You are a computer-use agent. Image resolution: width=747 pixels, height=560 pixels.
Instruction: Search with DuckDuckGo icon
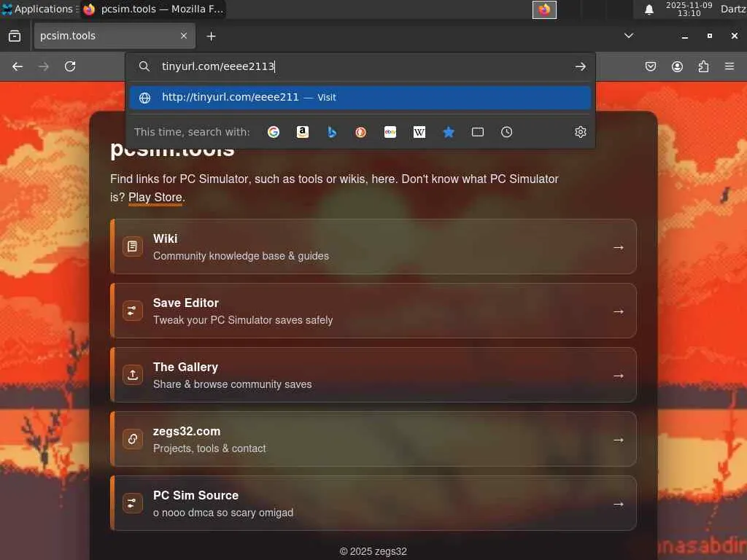[x=360, y=132]
